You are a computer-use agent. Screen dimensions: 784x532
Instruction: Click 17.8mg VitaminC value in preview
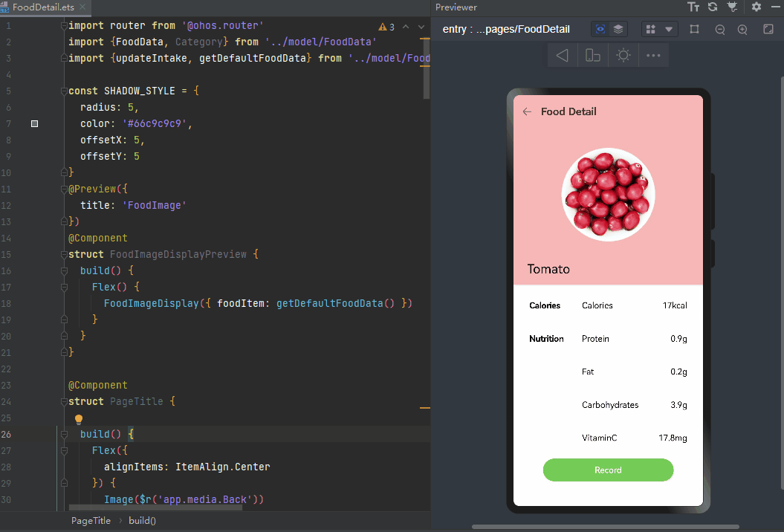tap(673, 438)
